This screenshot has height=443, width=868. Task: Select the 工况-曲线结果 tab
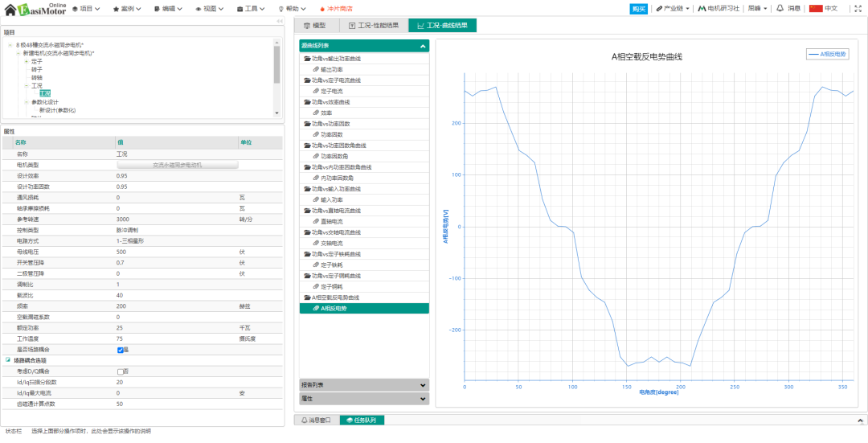pos(442,26)
